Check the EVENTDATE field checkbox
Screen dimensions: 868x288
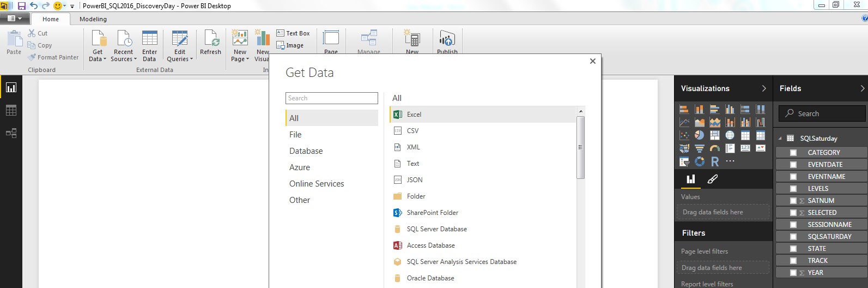[x=793, y=165]
